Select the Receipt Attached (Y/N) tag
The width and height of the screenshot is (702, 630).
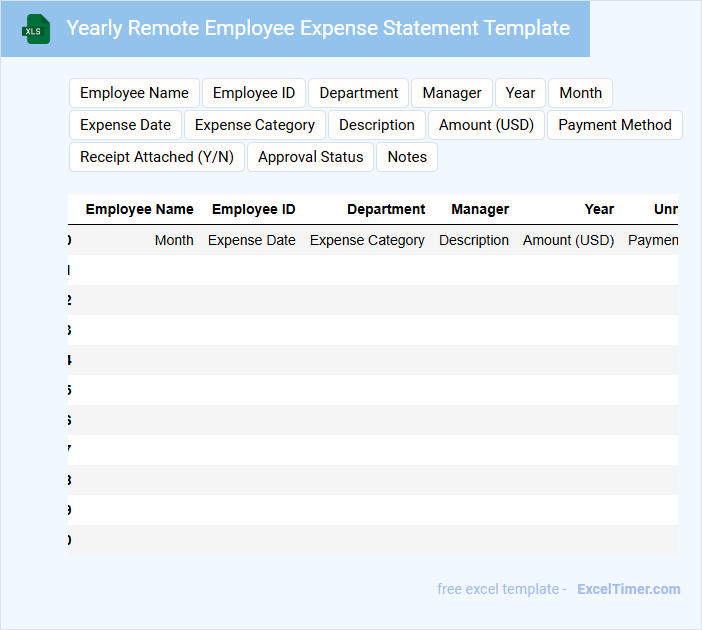157,157
